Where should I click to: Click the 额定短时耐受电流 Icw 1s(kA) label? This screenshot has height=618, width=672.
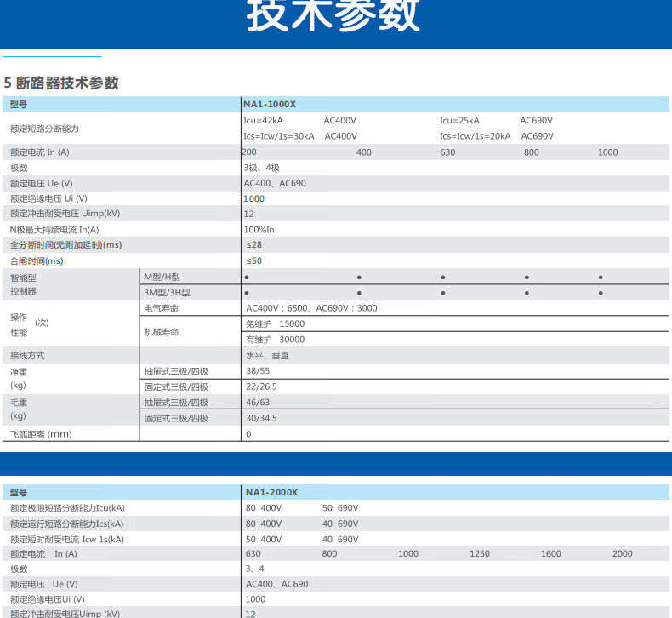tap(67, 539)
